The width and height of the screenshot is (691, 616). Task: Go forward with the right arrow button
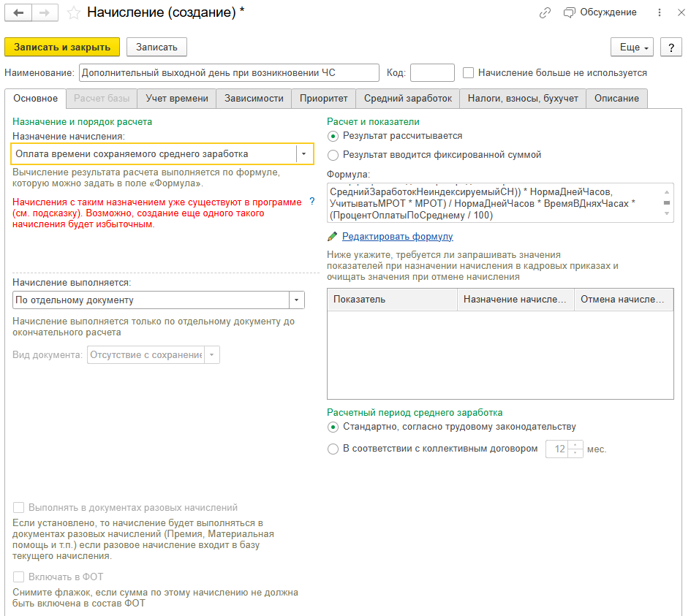[45, 12]
